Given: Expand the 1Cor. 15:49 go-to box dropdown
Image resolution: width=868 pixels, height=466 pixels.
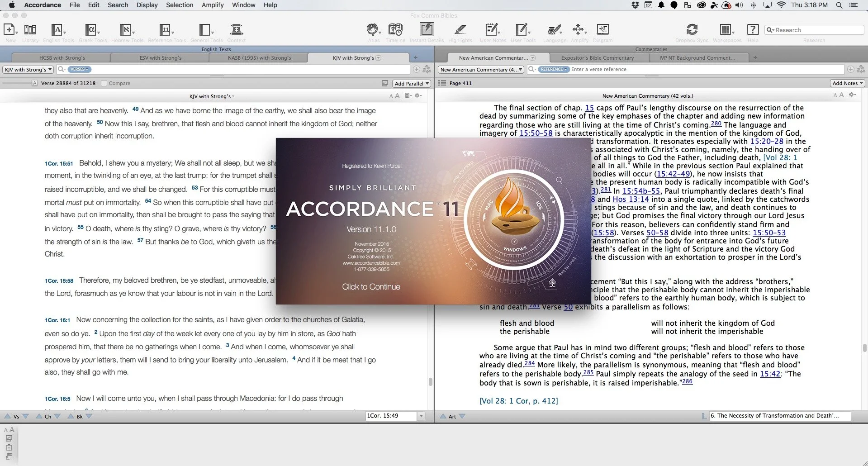Looking at the screenshot, I should point(422,416).
